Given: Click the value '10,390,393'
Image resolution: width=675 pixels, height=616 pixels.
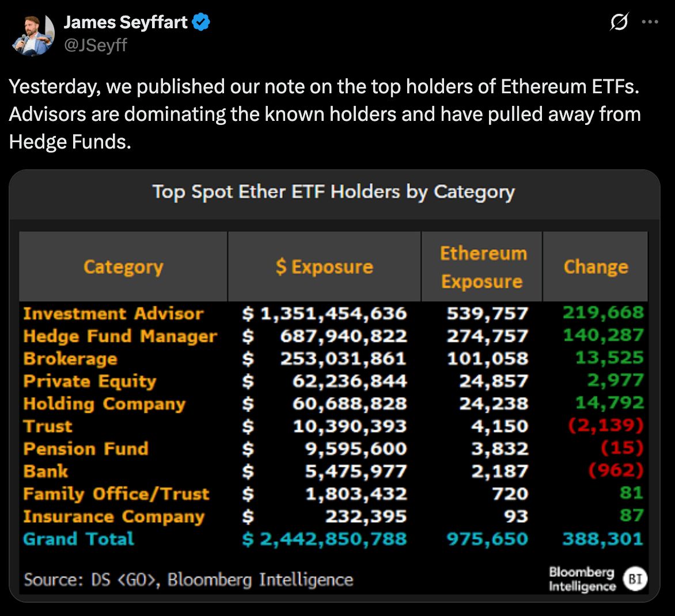Looking at the screenshot, I should click(350, 426).
